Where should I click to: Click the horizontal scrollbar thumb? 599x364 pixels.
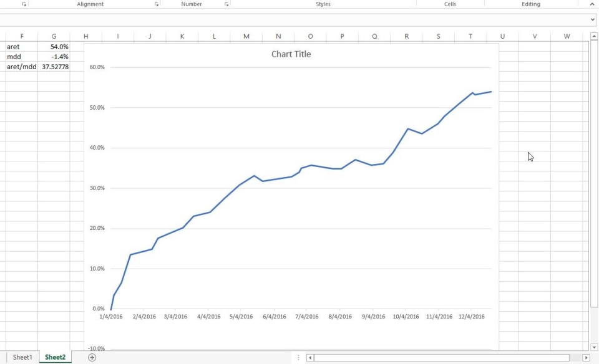tap(442, 358)
